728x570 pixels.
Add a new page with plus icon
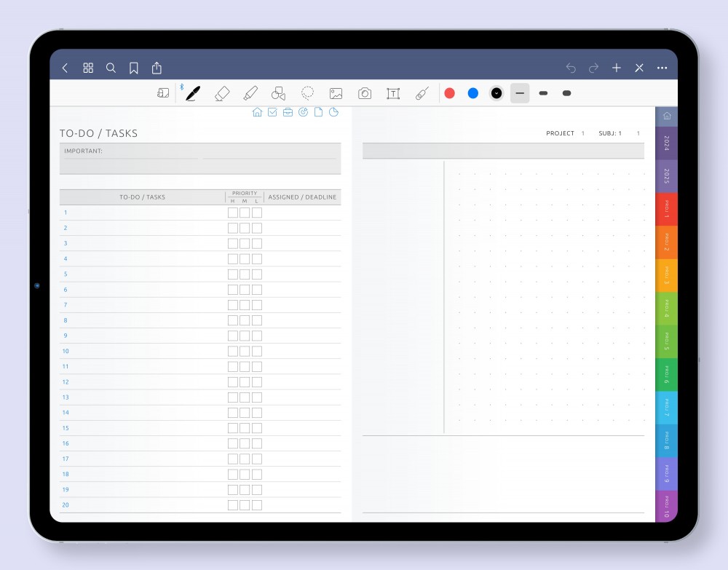(617, 68)
